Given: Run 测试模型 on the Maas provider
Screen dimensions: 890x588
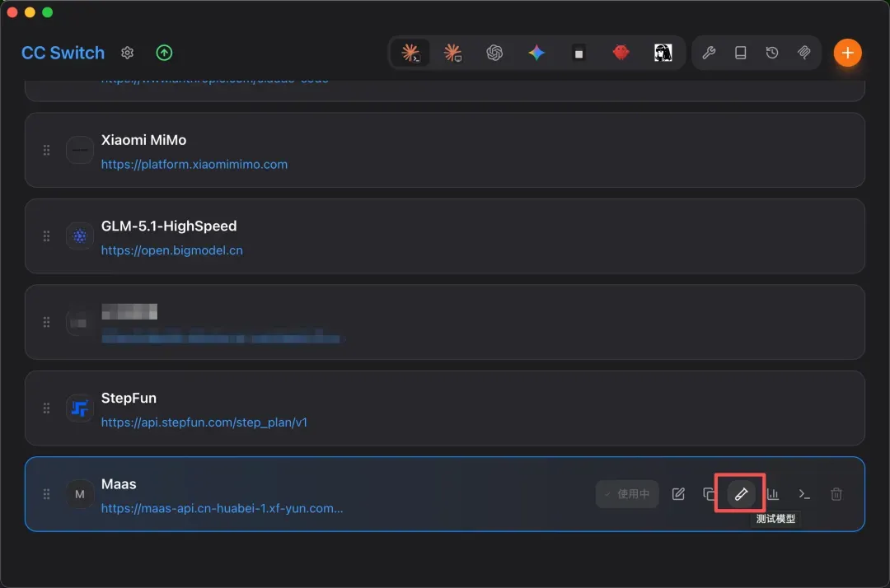Looking at the screenshot, I should point(741,494).
